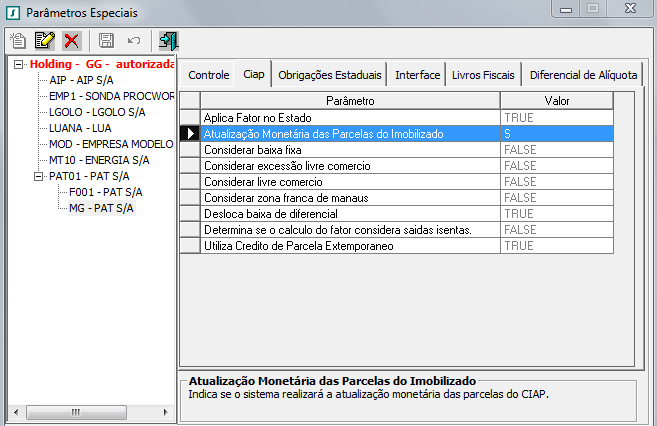
Task: Select the Holding GG autorizada root node
Action: pos(102,64)
